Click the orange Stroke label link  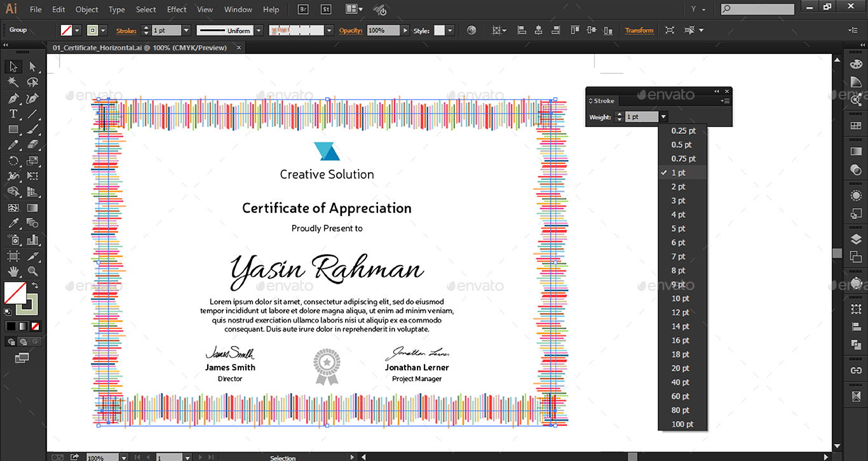(126, 30)
